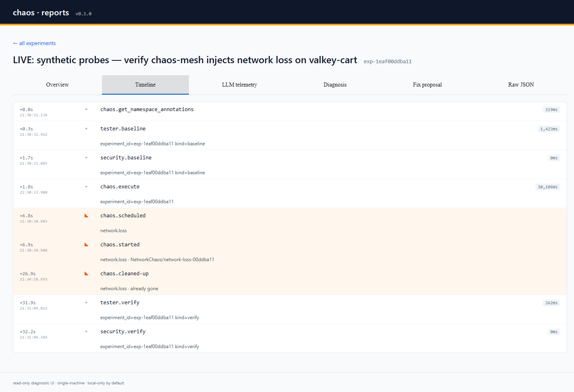
Task: Click the +0.3s timestamp
Action: click(27, 129)
